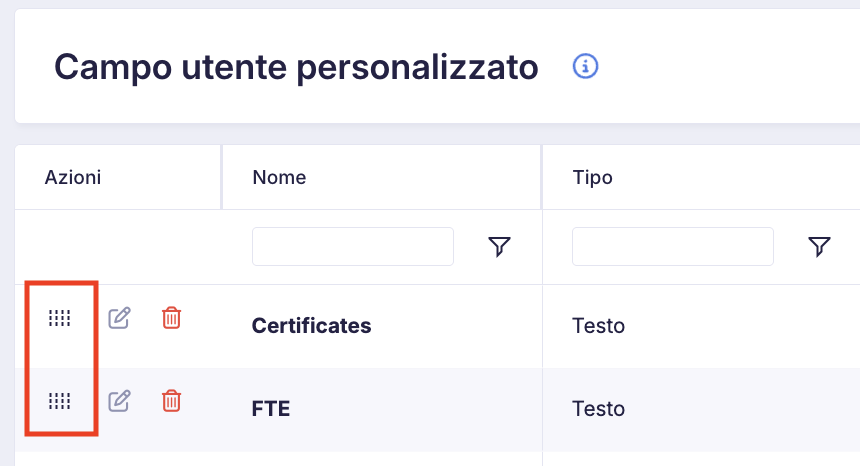Click the Azioni column header
The image size is (860, 466).
click(x=73, y=178)
